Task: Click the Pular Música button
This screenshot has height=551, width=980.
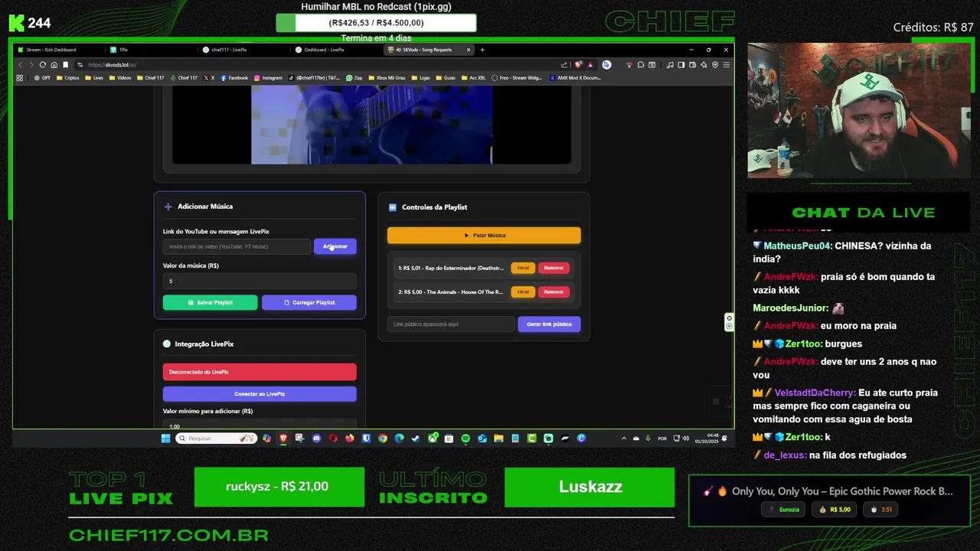Action: [x=484, y=235]
